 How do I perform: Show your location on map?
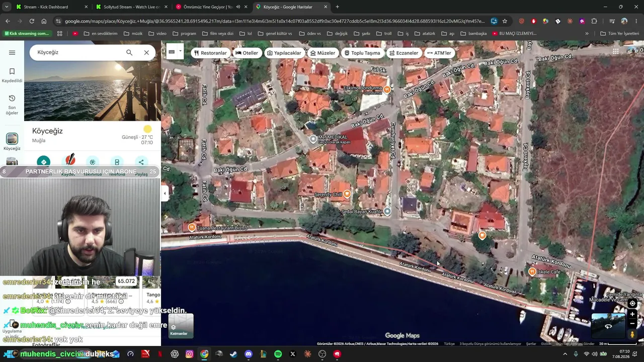tap(632, 303)
